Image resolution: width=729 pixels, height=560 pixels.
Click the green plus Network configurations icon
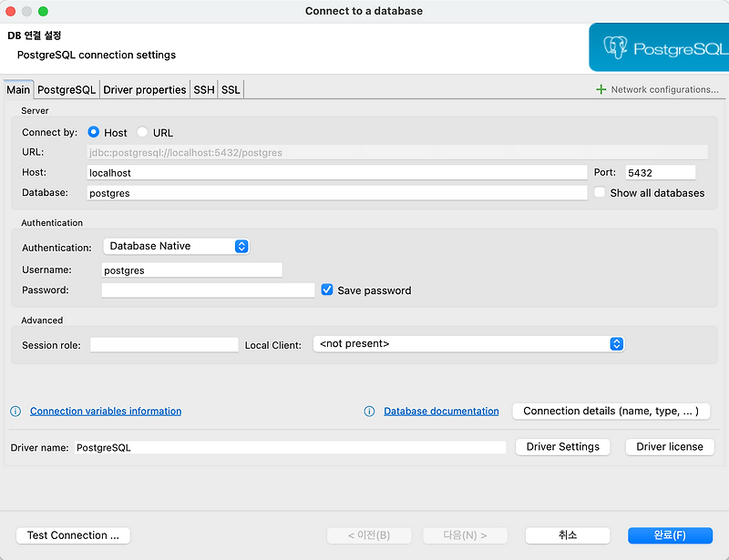(x=600, y=89)
